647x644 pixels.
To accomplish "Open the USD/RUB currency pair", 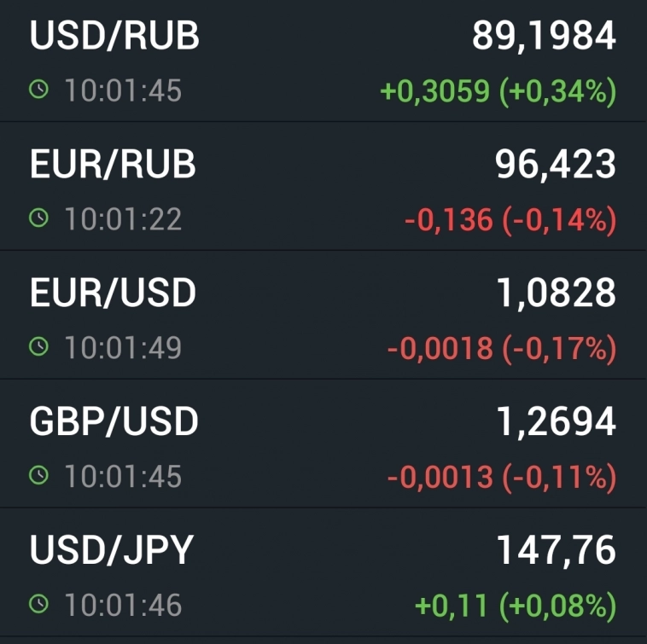I will pyautogui.click(x=114, y=36).
